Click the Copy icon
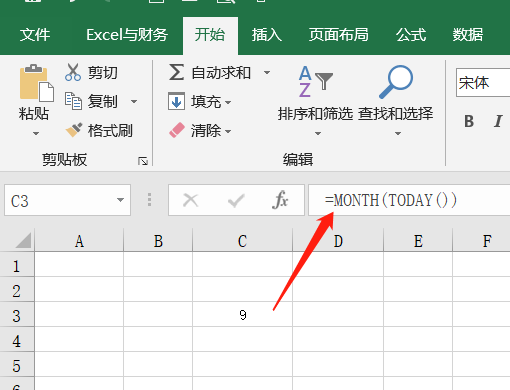Screen dimensions: 510x390 coord(73,101)
